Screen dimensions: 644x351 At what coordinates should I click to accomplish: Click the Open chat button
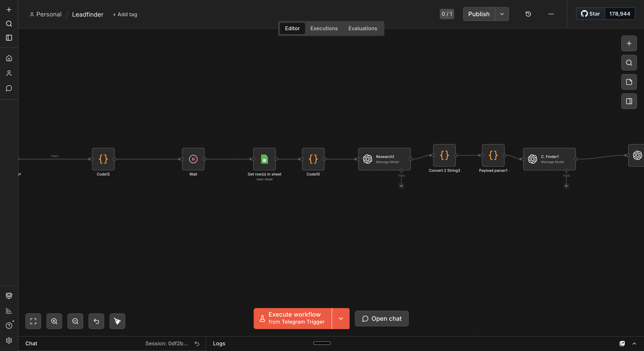382,319
